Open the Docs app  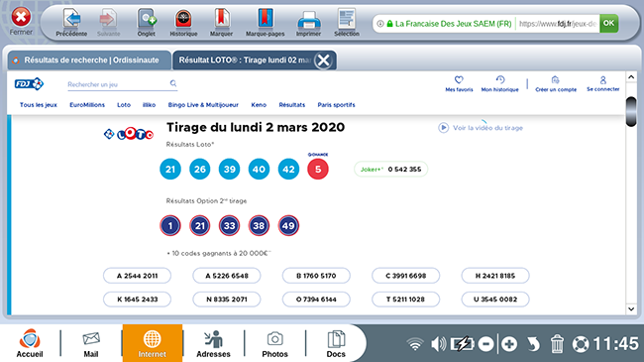click(x=336, y=343)
